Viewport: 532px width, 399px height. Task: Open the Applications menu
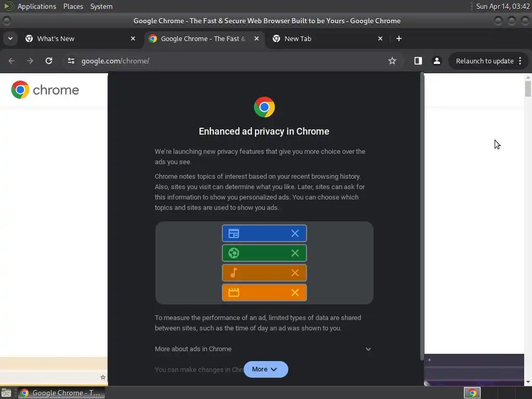(x=37, y=6)
